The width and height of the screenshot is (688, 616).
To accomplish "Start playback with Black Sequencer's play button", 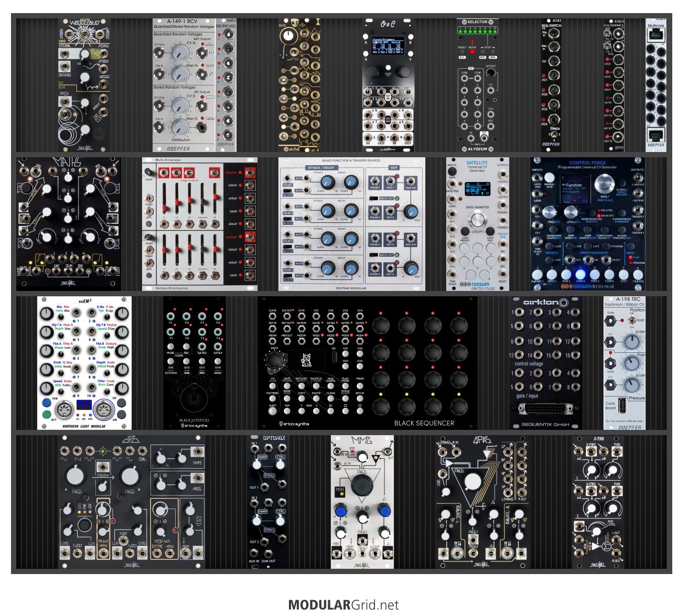I will point(331,412).
